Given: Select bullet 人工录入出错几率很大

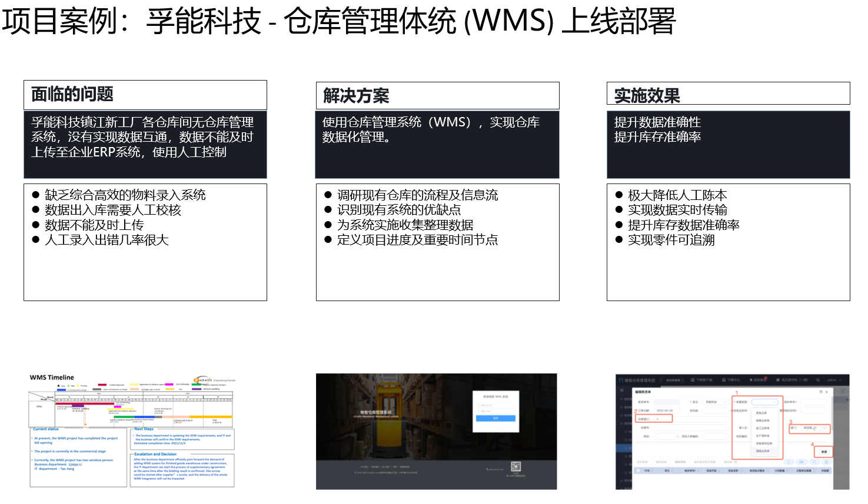Looking at the screenshot, I should 101,240.
